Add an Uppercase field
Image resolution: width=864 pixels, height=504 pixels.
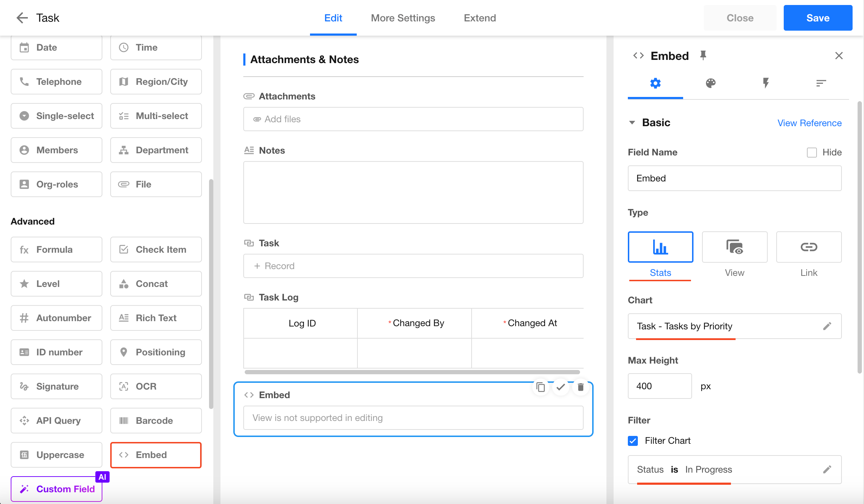pyautogui.click(x=56, y=455)
